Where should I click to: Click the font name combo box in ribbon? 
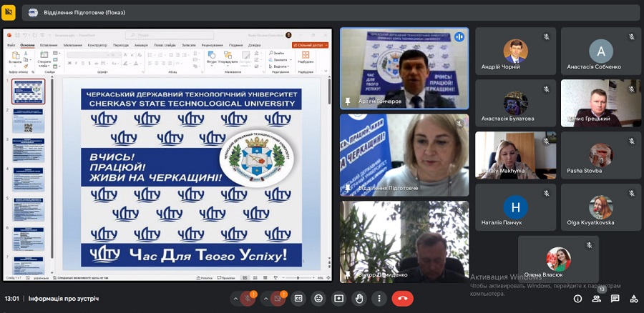coord(87,54)
